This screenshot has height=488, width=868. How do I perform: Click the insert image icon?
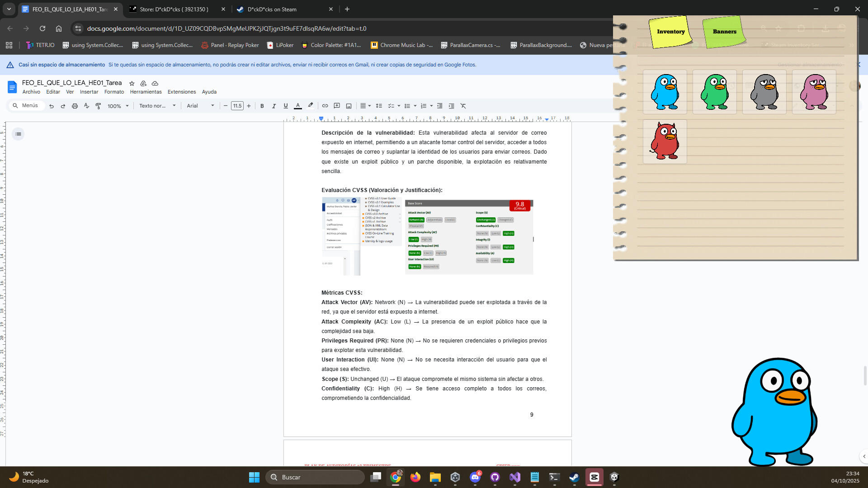pyautogui.click(x=349, y=106)
